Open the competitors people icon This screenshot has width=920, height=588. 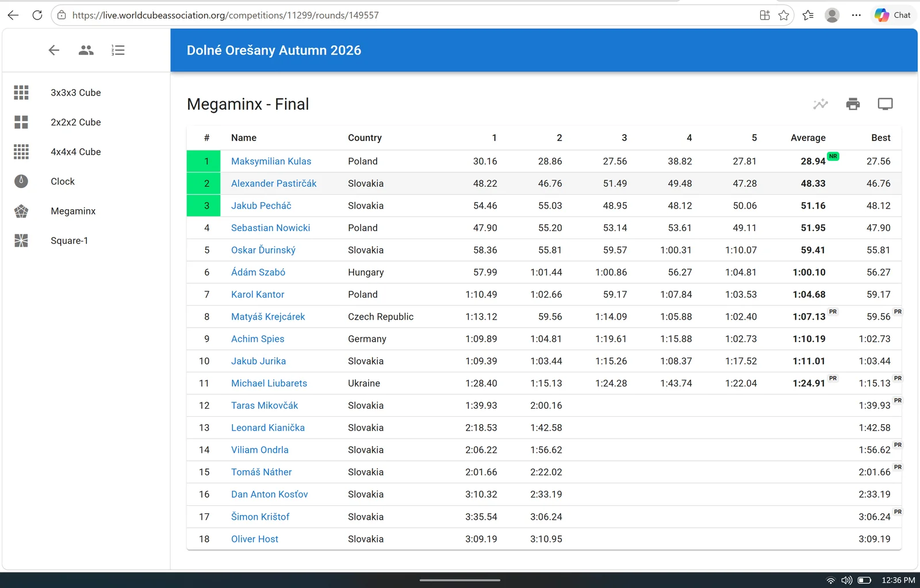point(86,50)
